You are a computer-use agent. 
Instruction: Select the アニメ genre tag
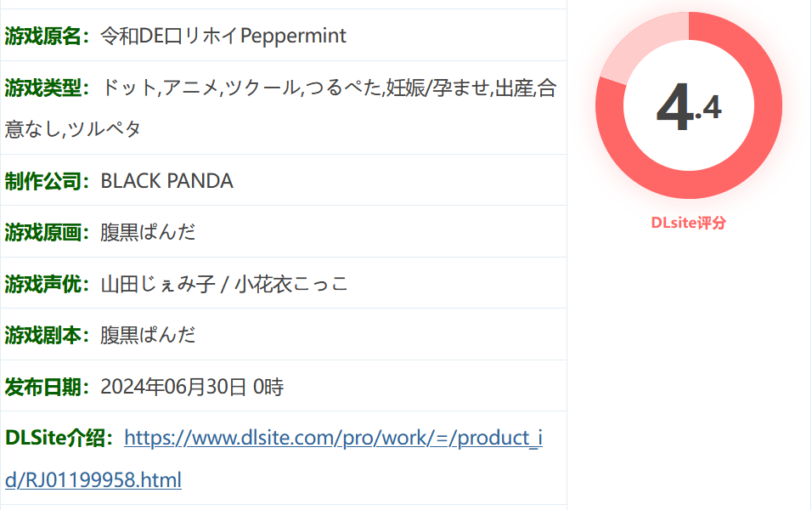(x=189, y=88)
